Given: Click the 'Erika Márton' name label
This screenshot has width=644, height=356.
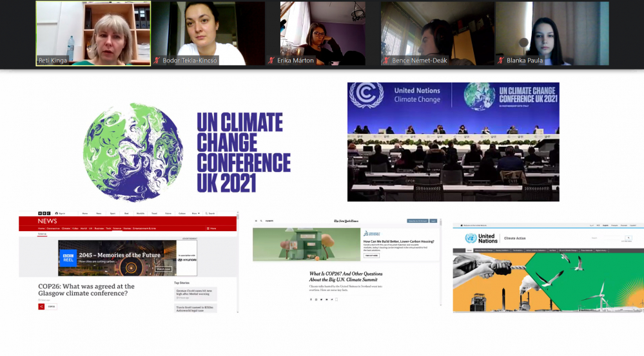Looking at the screenshot, I should pos(295,61).
